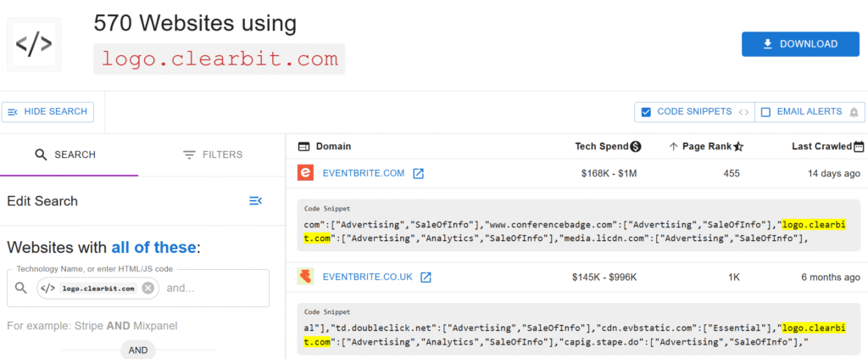
Task: Click the Eventbrite.com orange logo
Action: pos(305,173)
